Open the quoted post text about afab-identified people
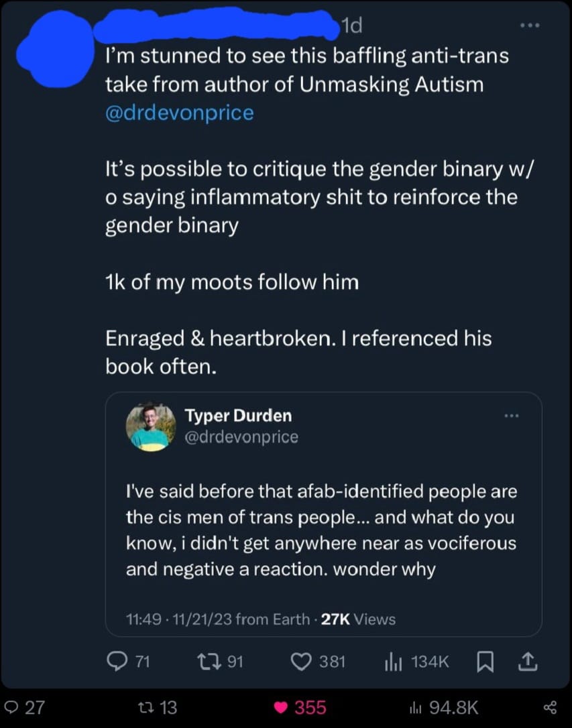The width and height of the screenshot is (572, 728). (x=322, y=530)
